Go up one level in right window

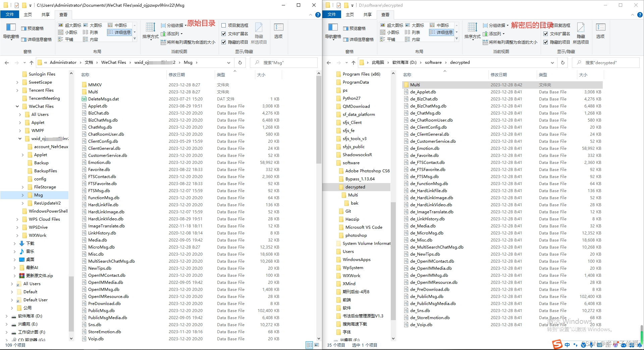[x=354, y=62]
